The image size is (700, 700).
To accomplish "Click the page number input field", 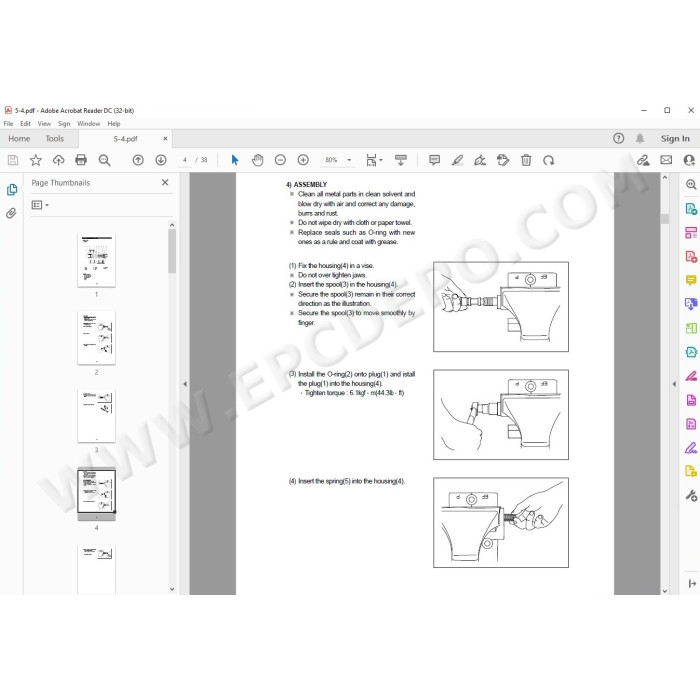I will 185,160.
